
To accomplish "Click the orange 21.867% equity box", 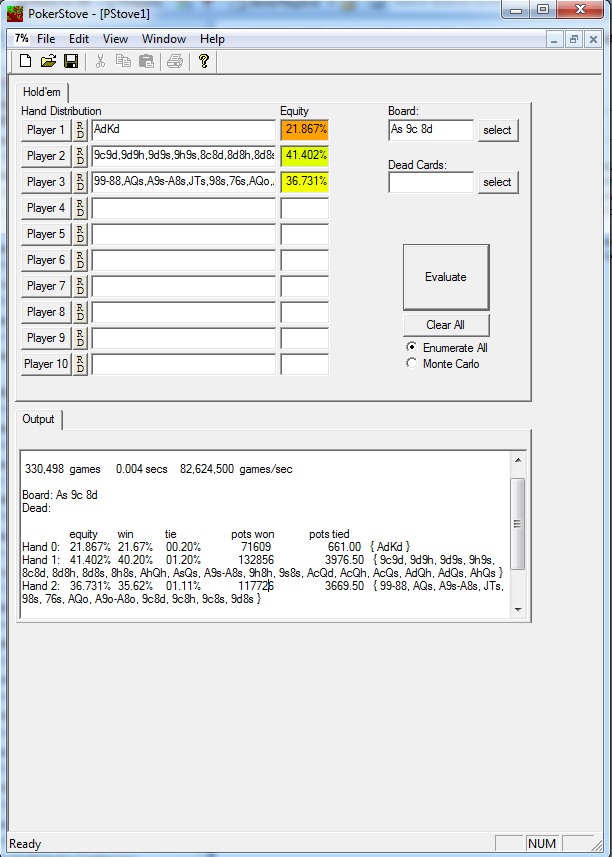I will (305, 130).
